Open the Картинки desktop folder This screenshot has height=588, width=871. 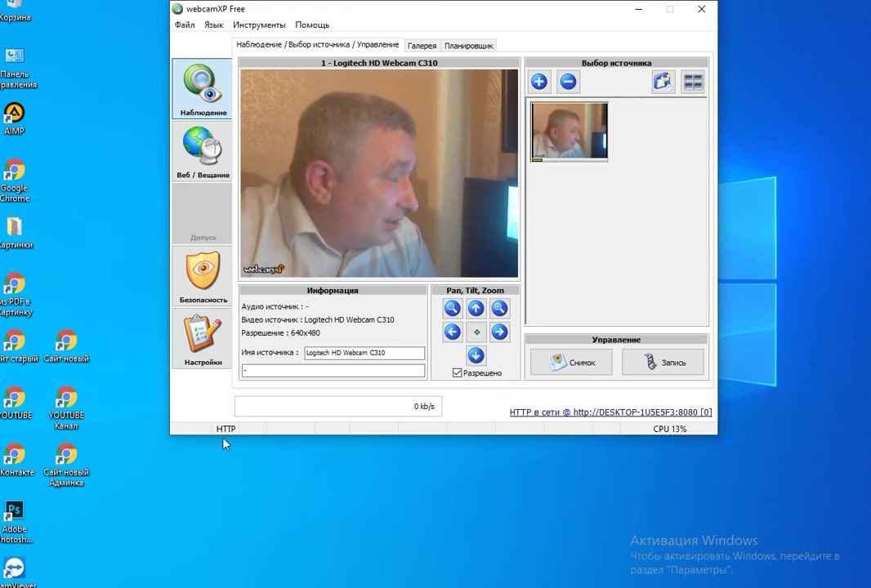[15, 233]
